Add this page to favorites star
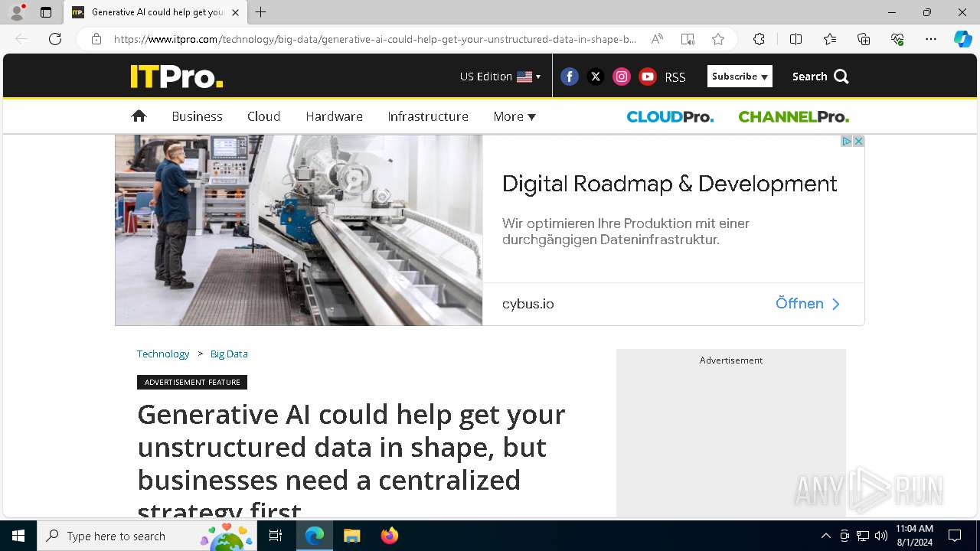This screenshot has height=551, width=980. click(x=718, y=39)
